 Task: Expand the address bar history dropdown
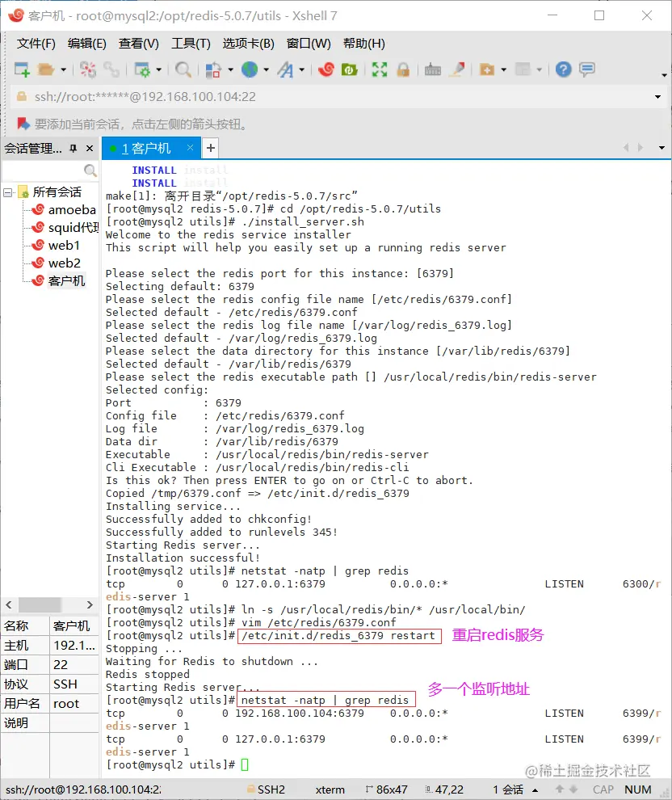click(657, 97)
